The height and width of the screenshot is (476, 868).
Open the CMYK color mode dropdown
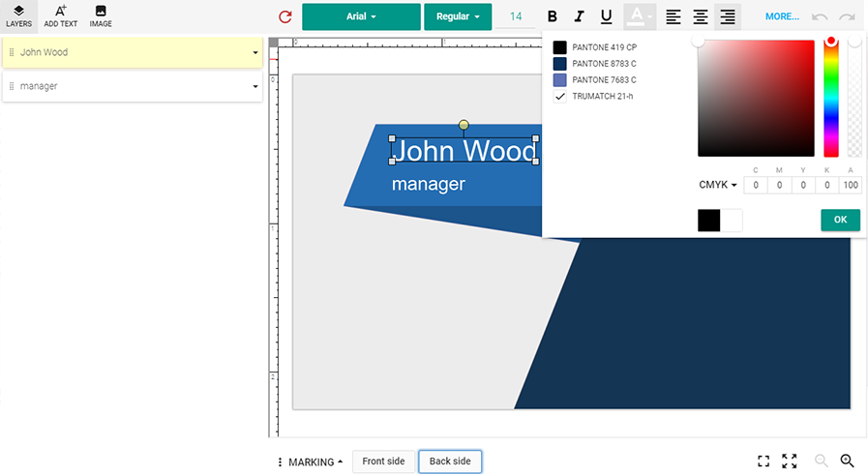click(717, 185)
